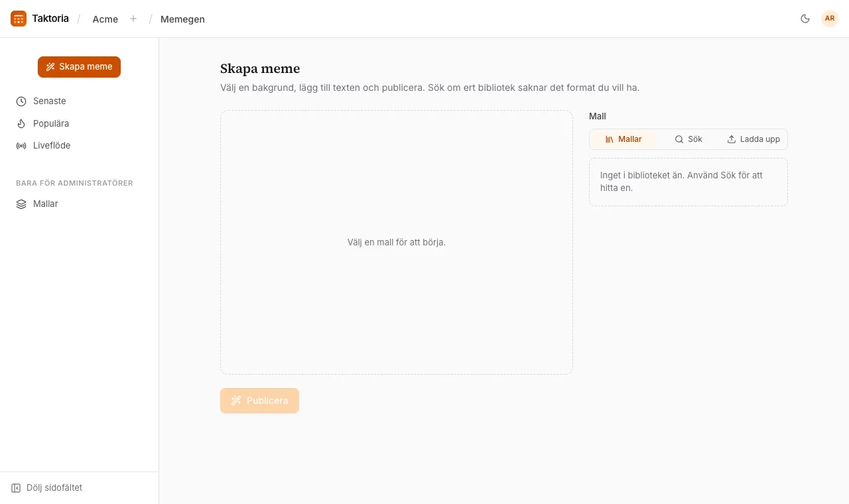Click the Taktoria logo icon
Image resolution: width=849 pixels, height=504 pixels.
pyautogui.click(x=19, y=19)
